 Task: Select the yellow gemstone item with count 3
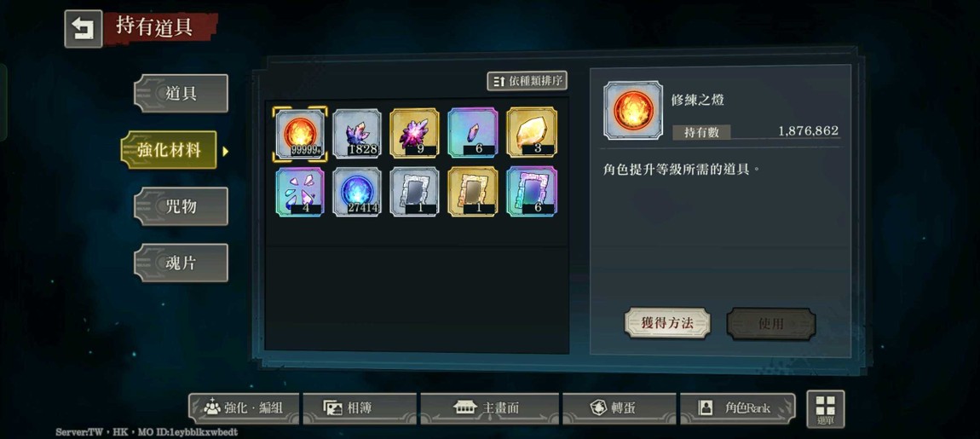point(532,133)
